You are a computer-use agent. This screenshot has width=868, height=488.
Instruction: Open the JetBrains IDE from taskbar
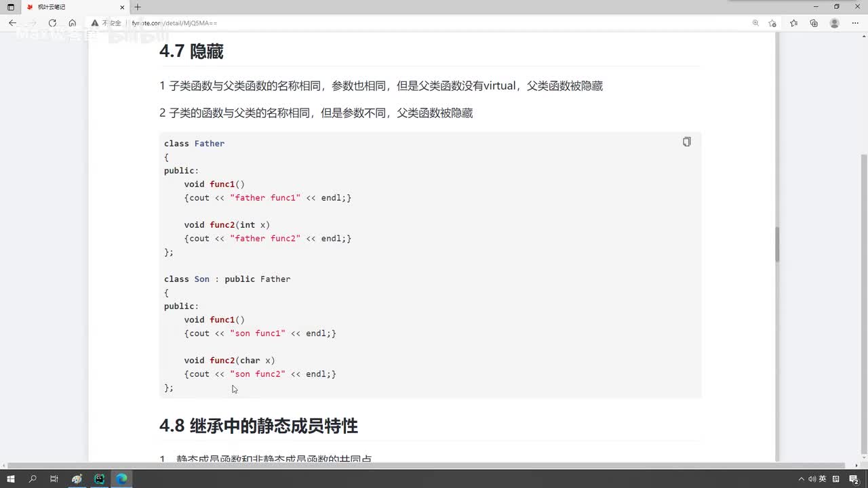pyautogui.click(x=99, y=479)
